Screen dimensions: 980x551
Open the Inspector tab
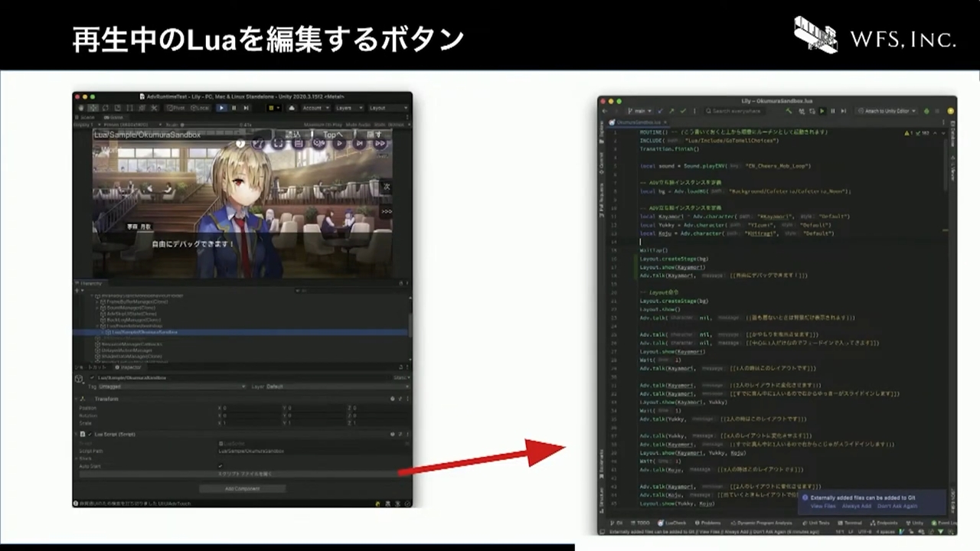[x=129, y=367]
